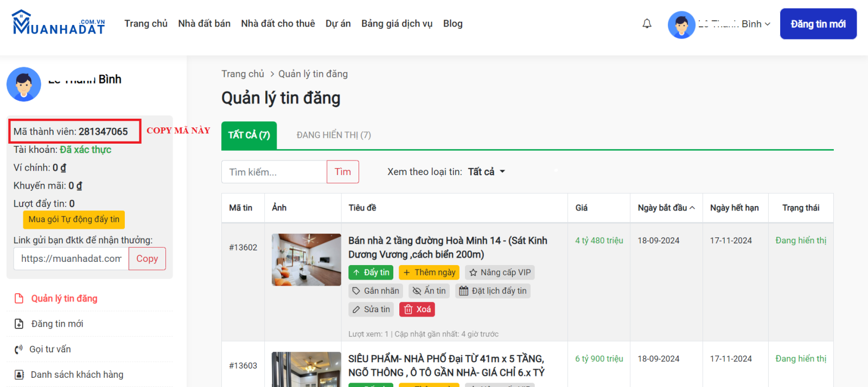Click Mua gói Tự động đẩy tin
Screen dimensions: 868x387
click(74, 220)
